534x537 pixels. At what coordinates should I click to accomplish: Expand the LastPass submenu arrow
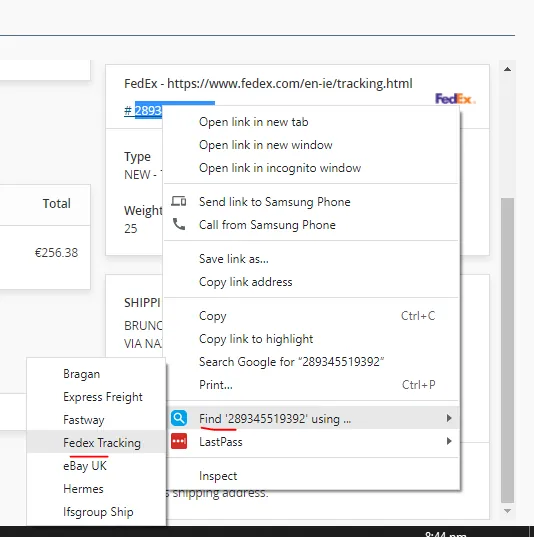tap(449, 441)
